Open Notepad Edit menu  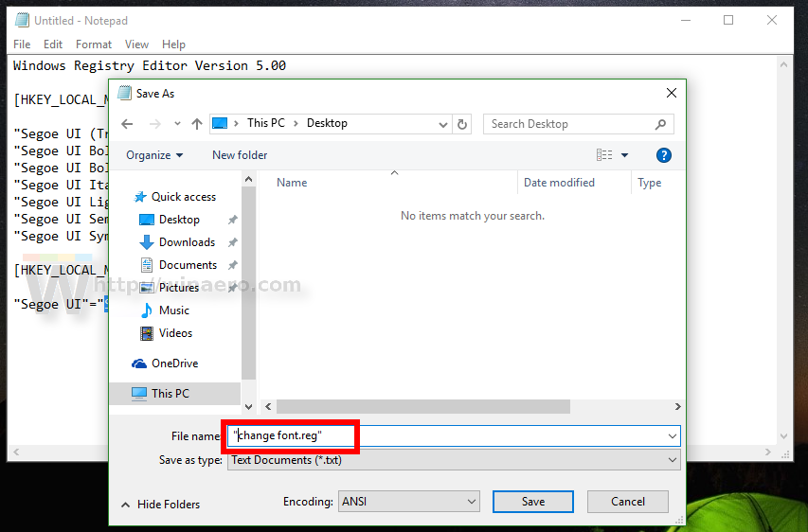52,44
